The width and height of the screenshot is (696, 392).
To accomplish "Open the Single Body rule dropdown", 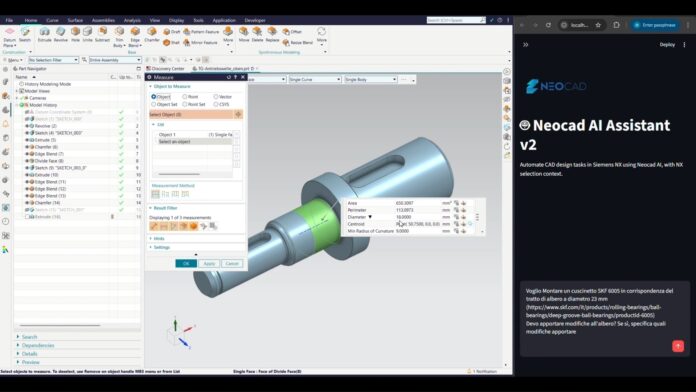I will (370, 79).
